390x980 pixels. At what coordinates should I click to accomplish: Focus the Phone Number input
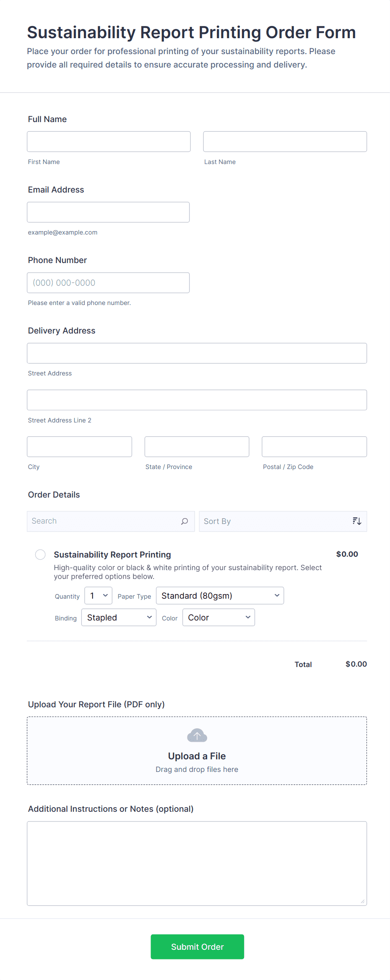[x=108, y=283]
